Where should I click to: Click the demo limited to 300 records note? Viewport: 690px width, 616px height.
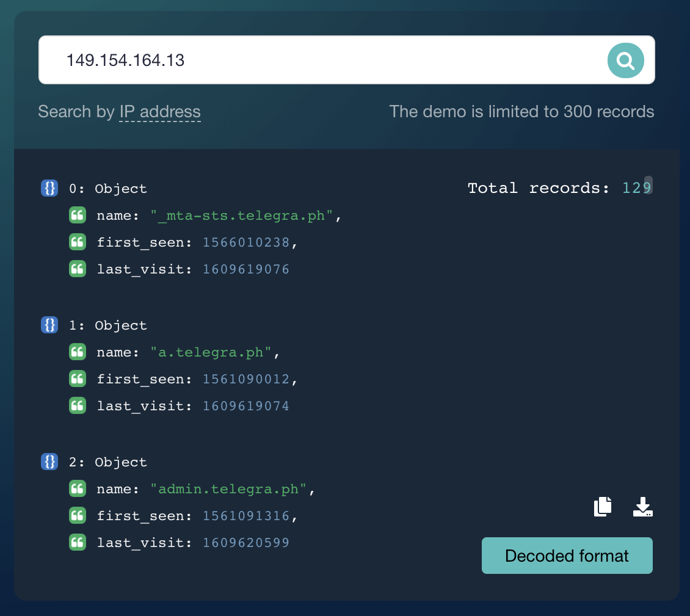521,111
